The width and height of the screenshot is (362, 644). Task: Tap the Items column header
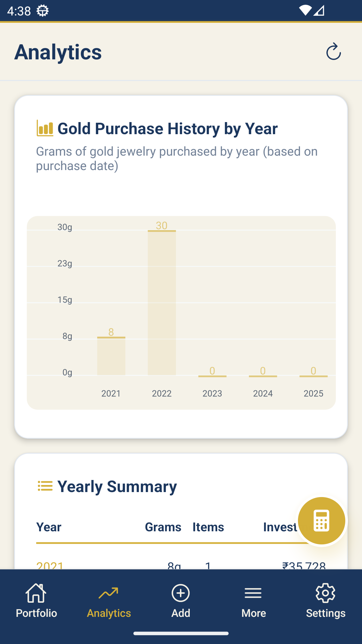208,527
